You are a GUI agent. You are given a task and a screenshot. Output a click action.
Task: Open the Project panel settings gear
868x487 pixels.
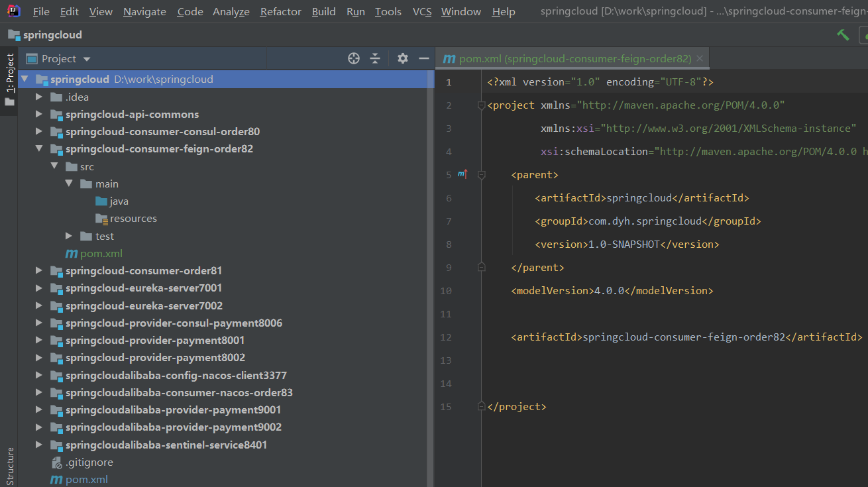tap(402, 58)
